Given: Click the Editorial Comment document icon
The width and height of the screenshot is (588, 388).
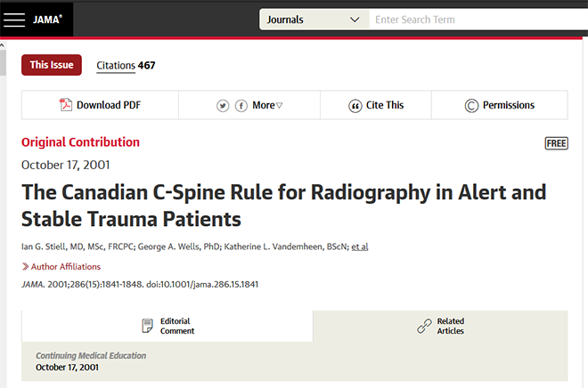Looking at the screenshot, I should coord(147,326).
